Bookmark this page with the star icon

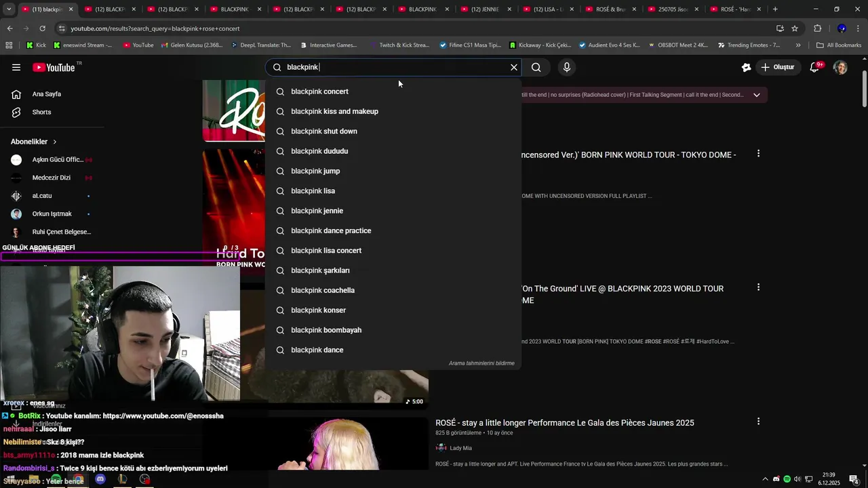coord(795,28)
